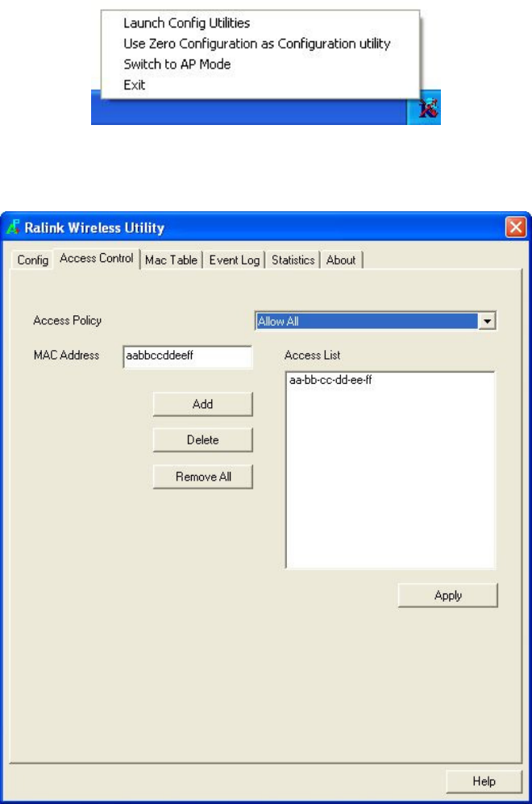Select the Access Control tab

pyautogui.click(x=97, y=258)
